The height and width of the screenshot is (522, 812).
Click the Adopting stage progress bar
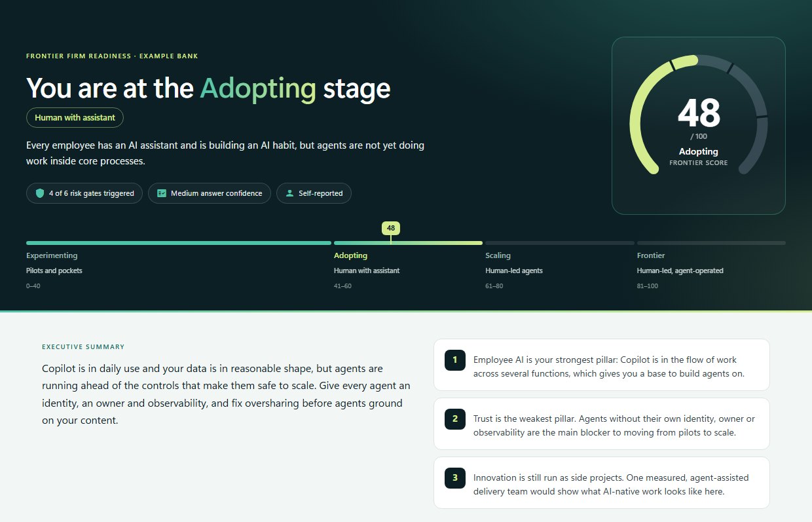(x=408, y=243)
